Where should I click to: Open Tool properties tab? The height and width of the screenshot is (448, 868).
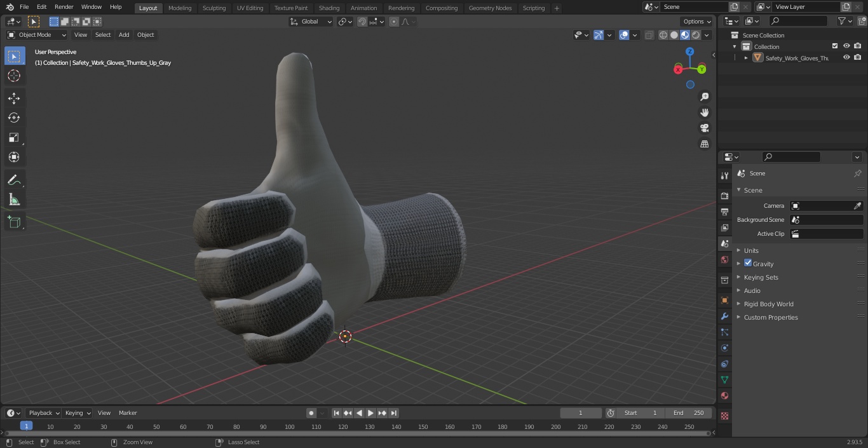tap(724, 175)
